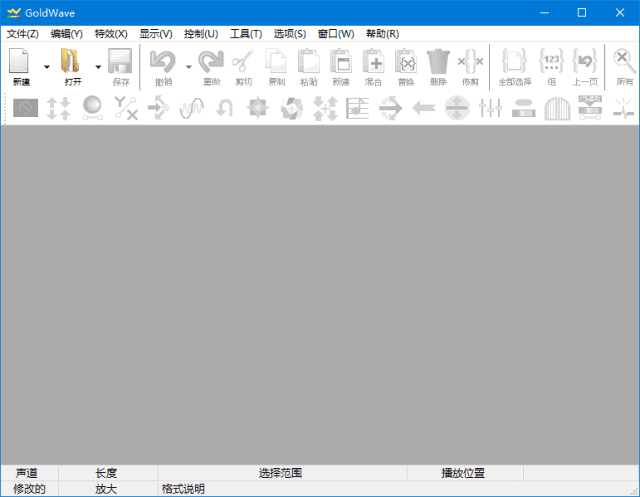Click the 剪切 (Cut) scissors icon
Viewport: 640px width, 497px height.
243,61
